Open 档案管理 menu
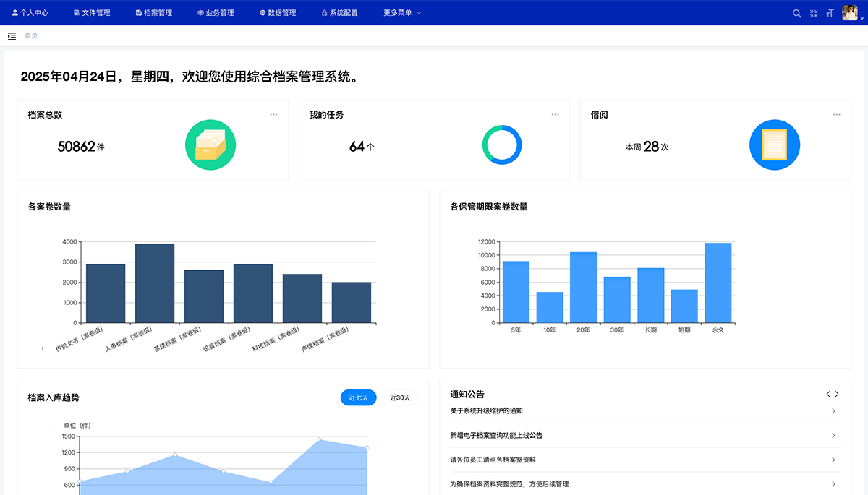The height and width of the screenshot is (495, 868). point(153,13)
